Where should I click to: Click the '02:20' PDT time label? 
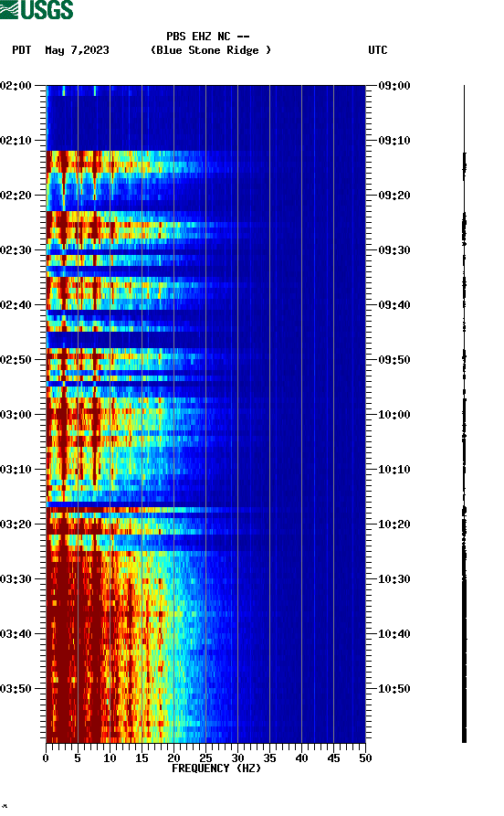[16, 196]
